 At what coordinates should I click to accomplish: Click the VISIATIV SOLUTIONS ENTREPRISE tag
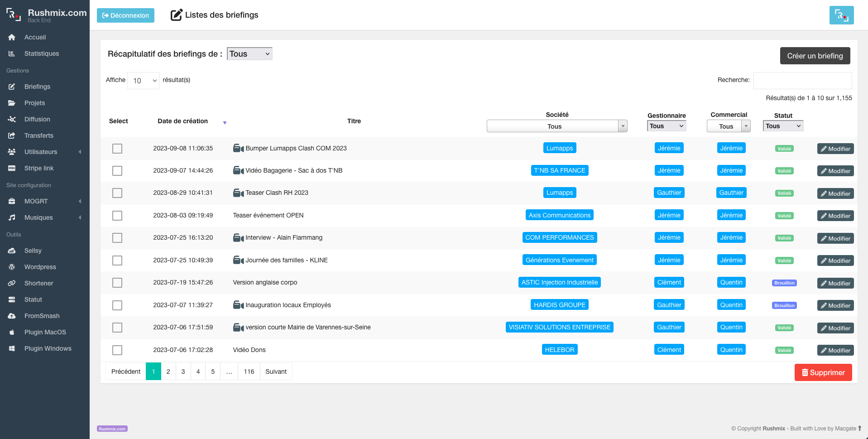click(x=560, y=327)
